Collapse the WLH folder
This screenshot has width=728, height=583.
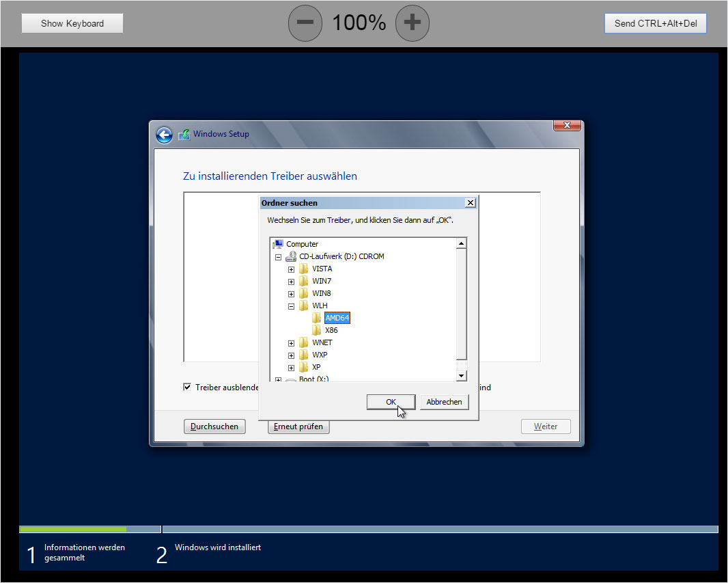[x=291, y=306]
